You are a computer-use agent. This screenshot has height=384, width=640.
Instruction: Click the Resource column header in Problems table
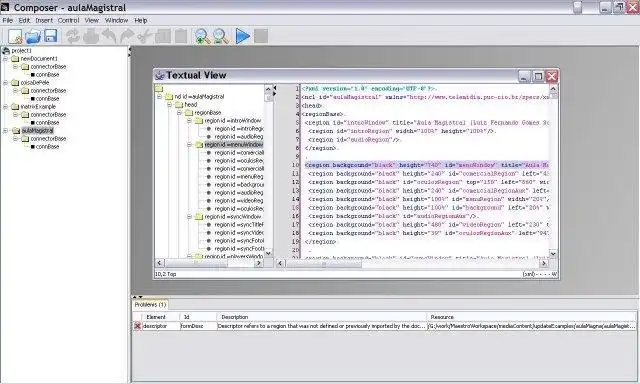coord(531,317)
